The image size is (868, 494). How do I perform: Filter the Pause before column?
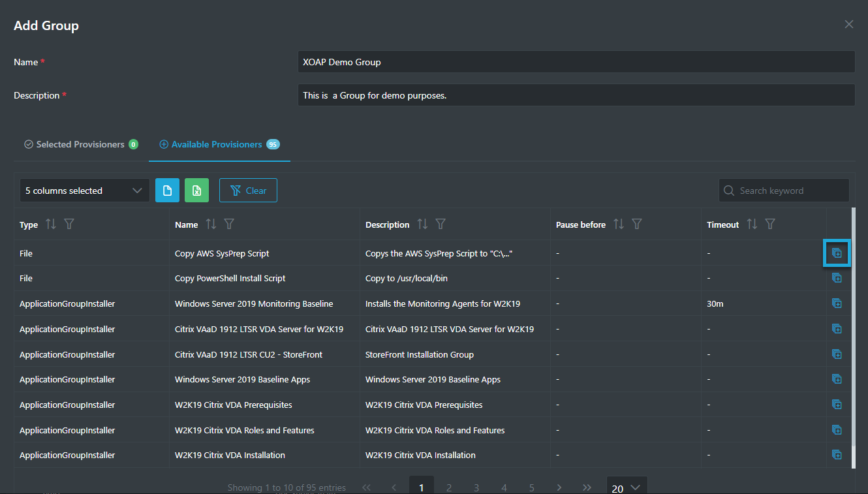tap(637, 224)
